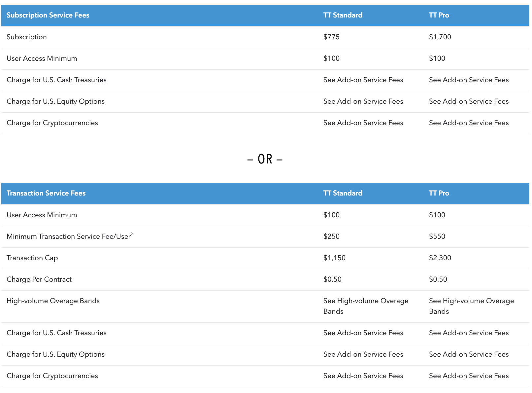
Task: Click TT Standard header in Subscription table
Action: point(343,15)
